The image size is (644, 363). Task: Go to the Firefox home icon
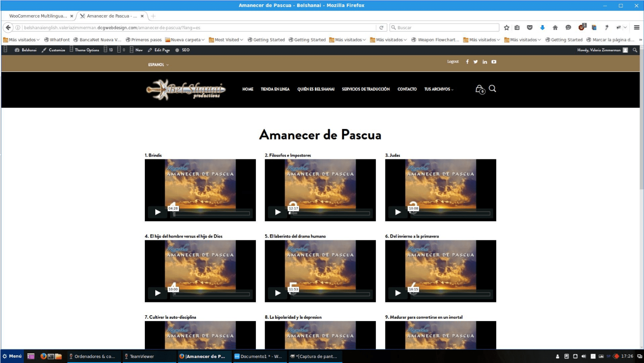[555, 28]
